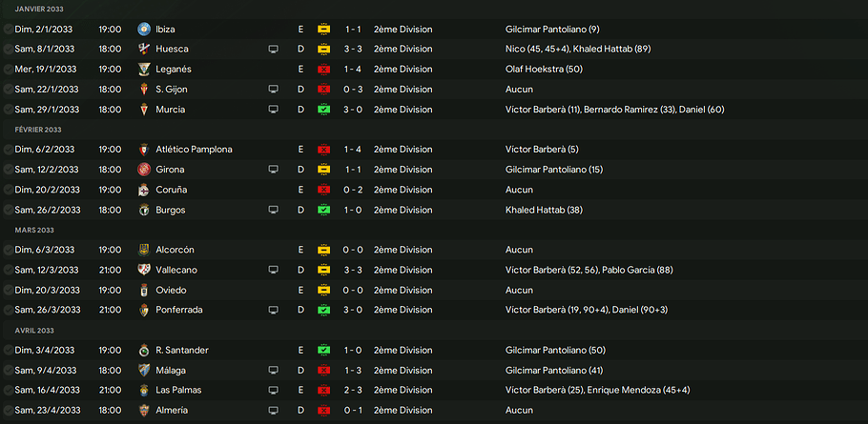Click the Atlético Pamplona club badge

click(144, 150)
